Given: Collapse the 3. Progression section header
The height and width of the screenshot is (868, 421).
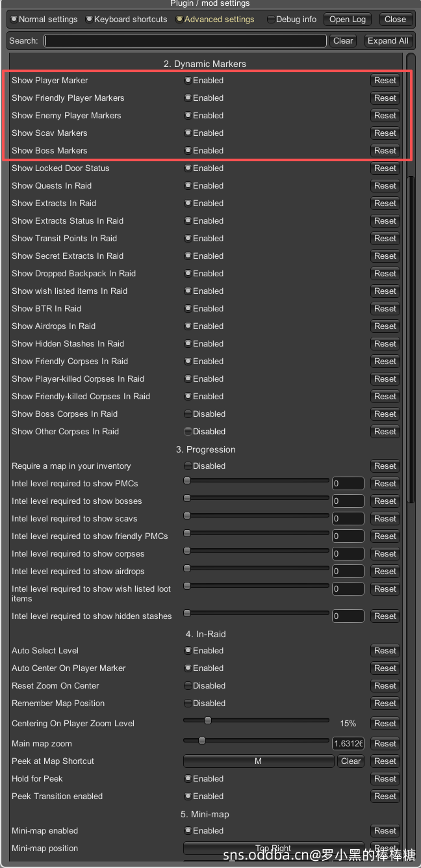Looking at the screenshot, I should point(205,449).
